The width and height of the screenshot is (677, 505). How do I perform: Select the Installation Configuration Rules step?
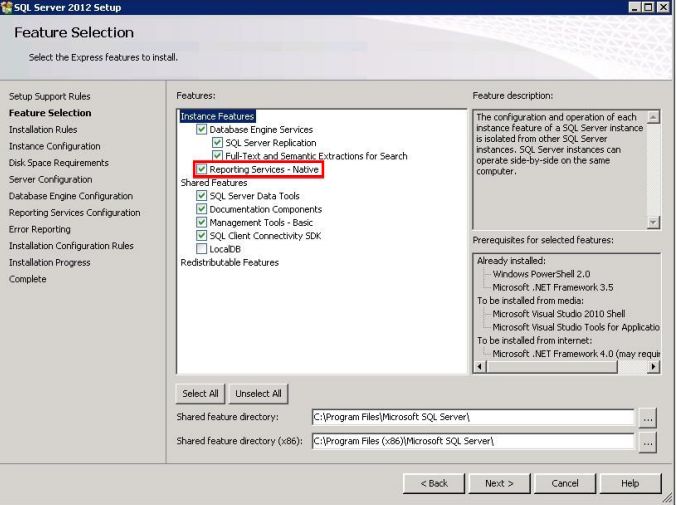[x=71, y=246]
